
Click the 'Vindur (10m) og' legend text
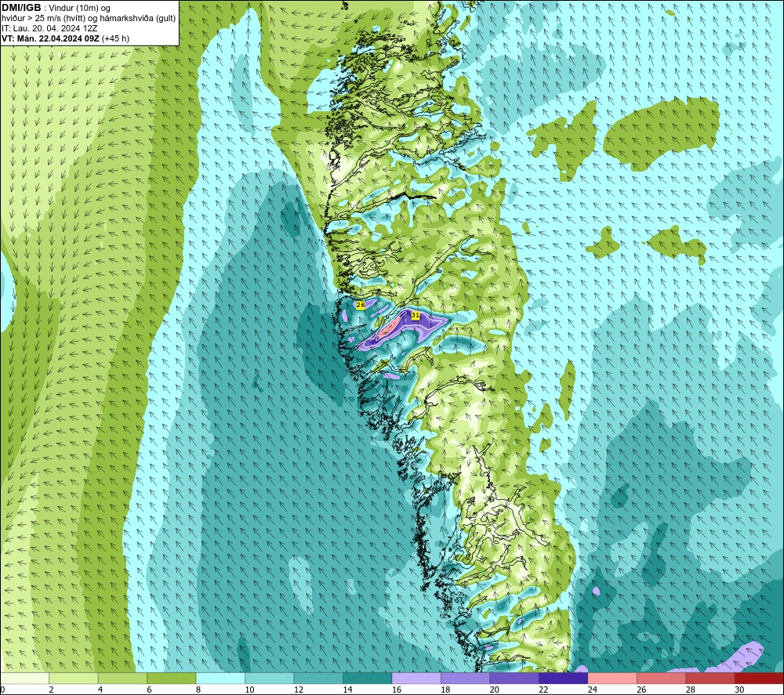(x=80, y=9)
